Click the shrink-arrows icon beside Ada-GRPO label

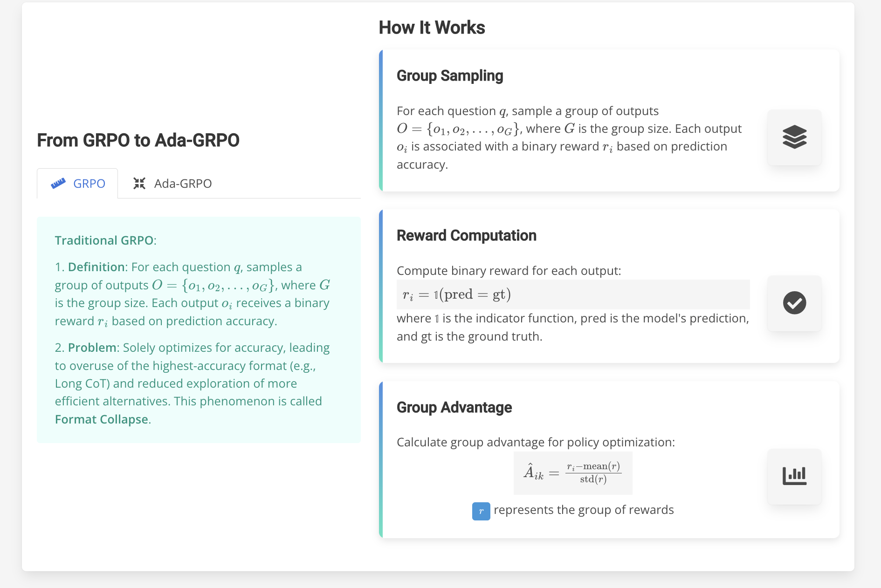pyautogui.click(x=139, y=183)
